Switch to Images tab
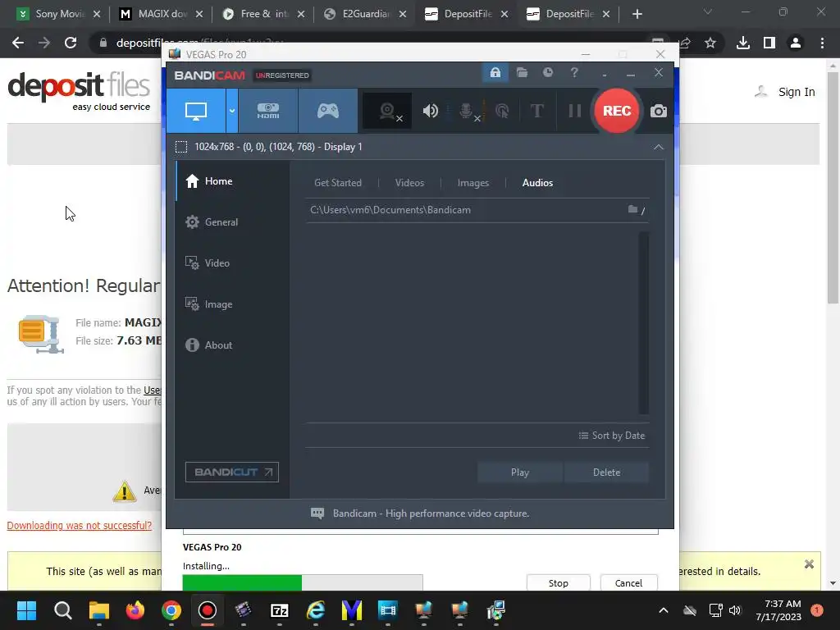This screenshot has width=840, height=630. (473, 183)
